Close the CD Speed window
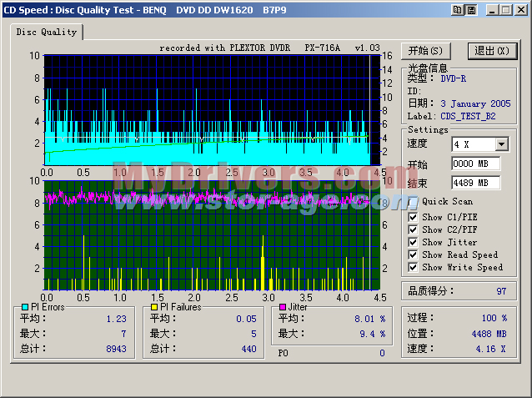The width and height of the screenshot is (532, 398). (x=519, y=9)
